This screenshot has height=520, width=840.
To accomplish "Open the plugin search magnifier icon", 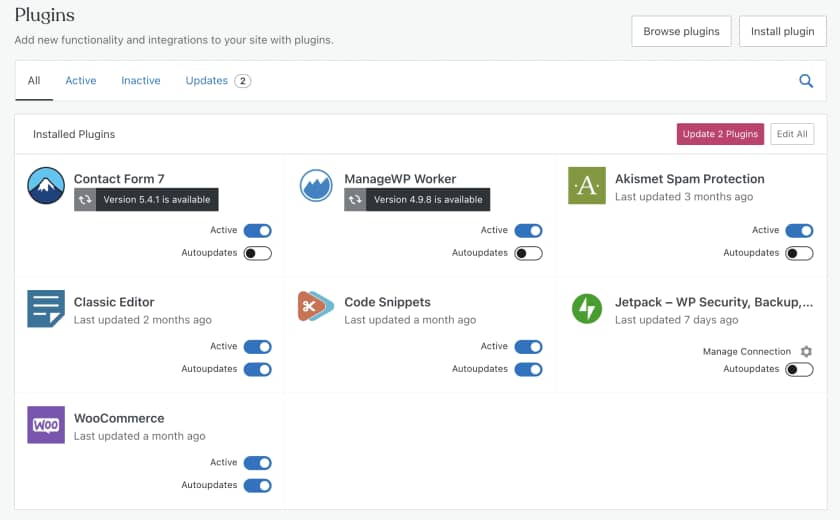I will coord(806,81).
